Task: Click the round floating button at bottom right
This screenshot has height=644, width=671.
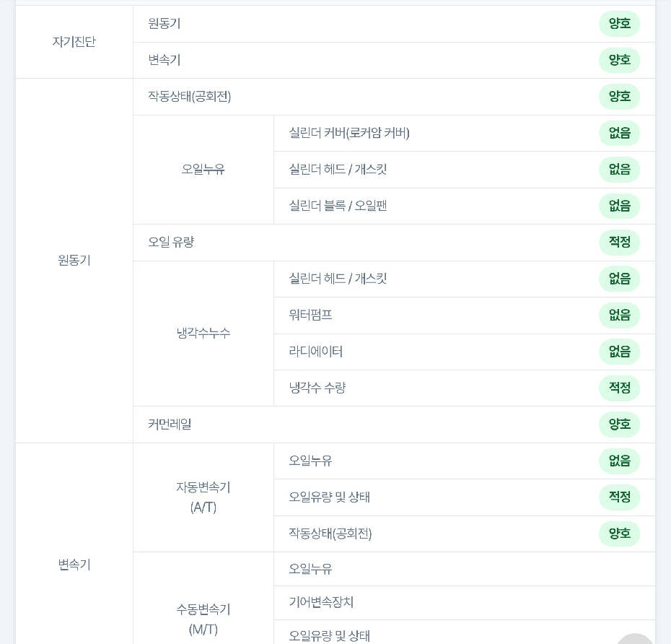Action: [x=636, y=639]
